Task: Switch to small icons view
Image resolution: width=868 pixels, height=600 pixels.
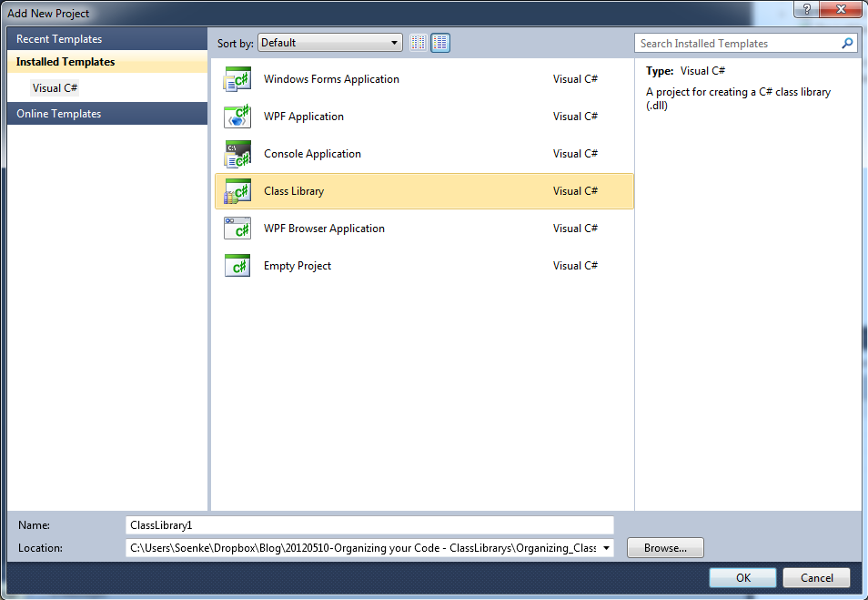Action: point(419,43)
